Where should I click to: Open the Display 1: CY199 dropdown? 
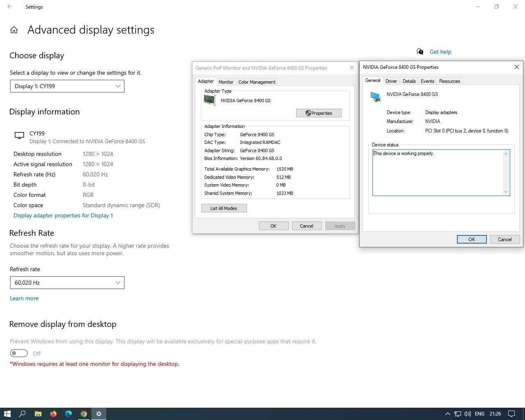coord(67,86)
